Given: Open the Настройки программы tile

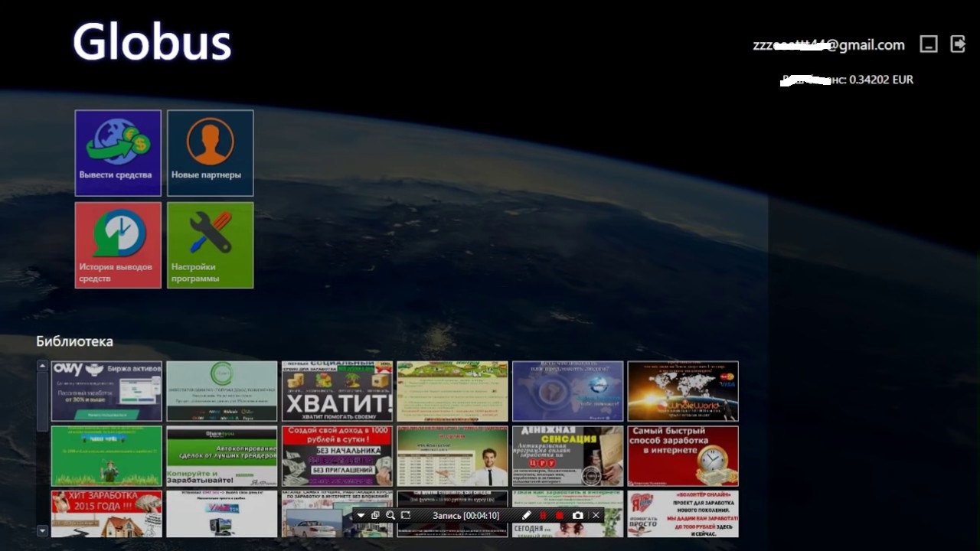Looking at the screenshot, I should (x=211, y=245).
